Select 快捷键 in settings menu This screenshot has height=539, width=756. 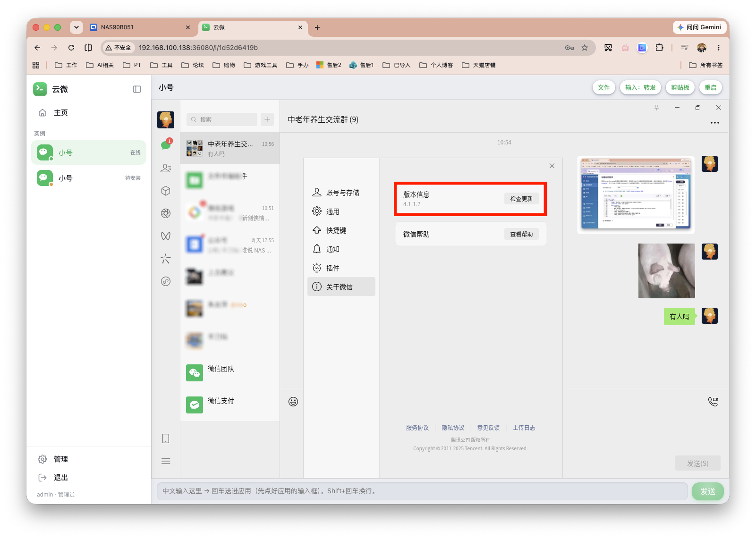pyautogui.click(x=341, y=230)
